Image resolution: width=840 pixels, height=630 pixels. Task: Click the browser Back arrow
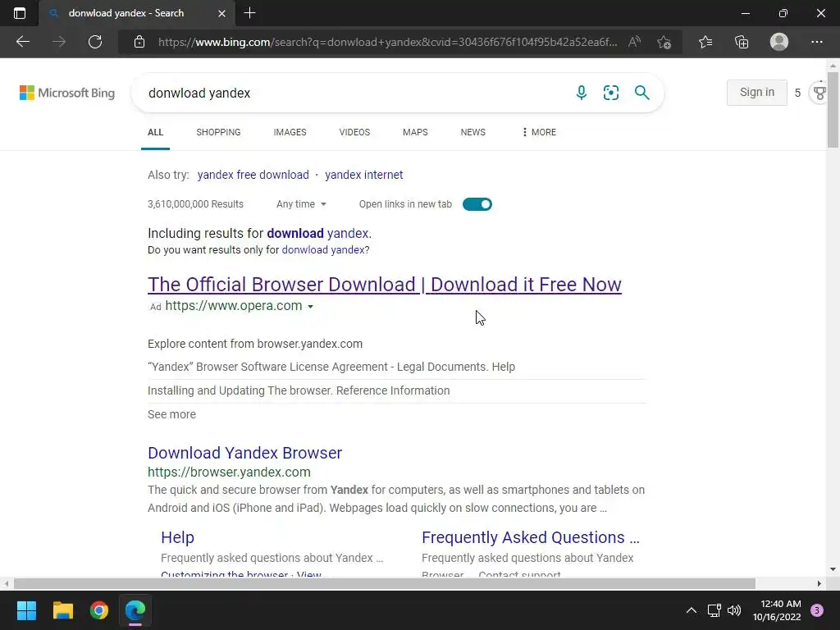[x=22, y=42]
